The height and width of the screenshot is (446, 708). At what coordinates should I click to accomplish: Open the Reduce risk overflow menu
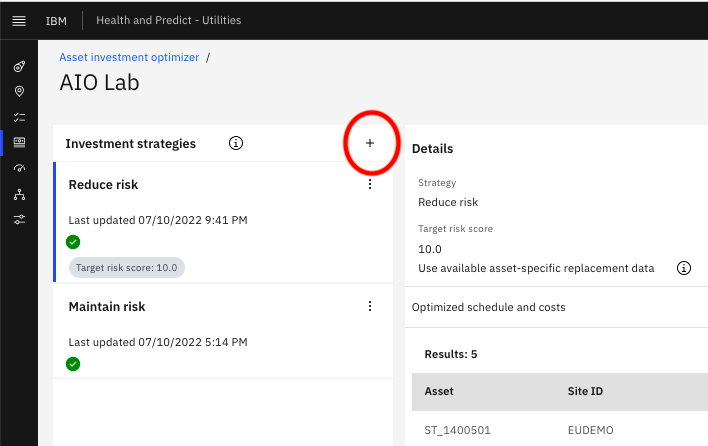370,184
